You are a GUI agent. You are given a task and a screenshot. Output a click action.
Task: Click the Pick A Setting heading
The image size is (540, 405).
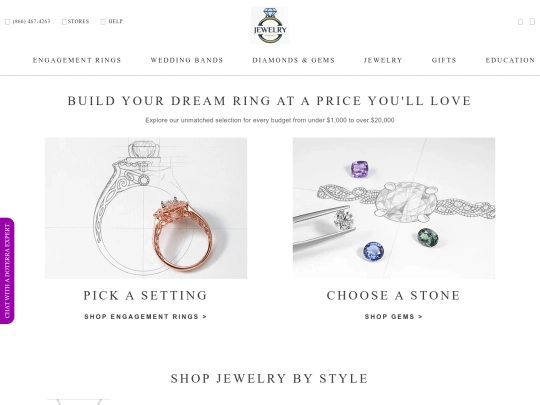pyautogui.click(x=145, y=295)
